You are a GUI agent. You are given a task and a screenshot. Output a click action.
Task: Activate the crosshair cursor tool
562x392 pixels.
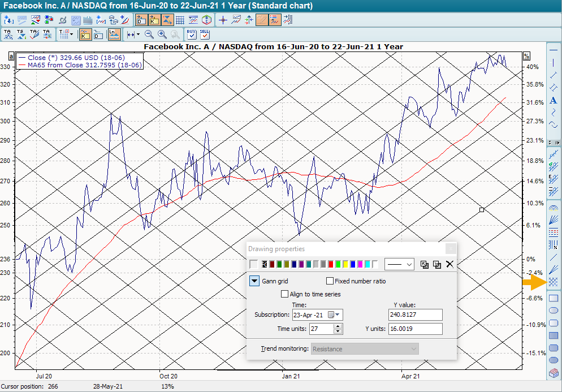pyautogui.click(x=223, y=20)
